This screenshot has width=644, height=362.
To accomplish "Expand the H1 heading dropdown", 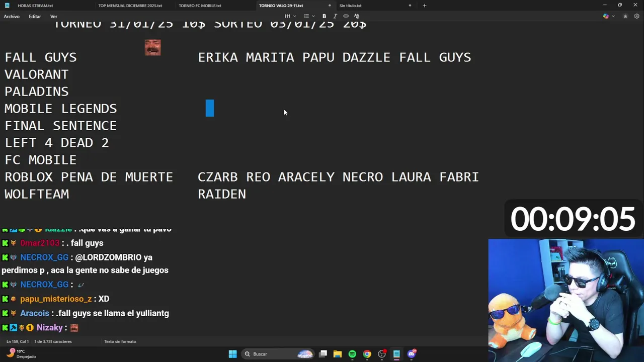I will 290,16.
